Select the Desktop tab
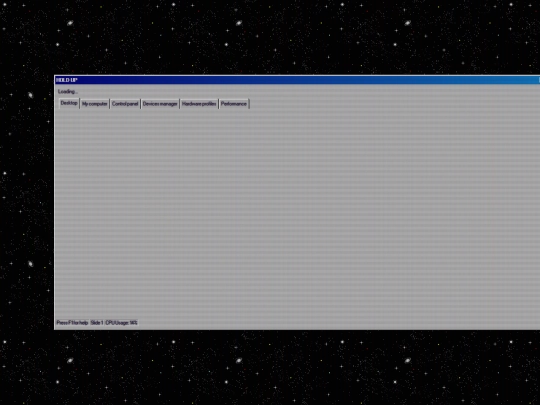The image size is (540, 405). (69, 103)
